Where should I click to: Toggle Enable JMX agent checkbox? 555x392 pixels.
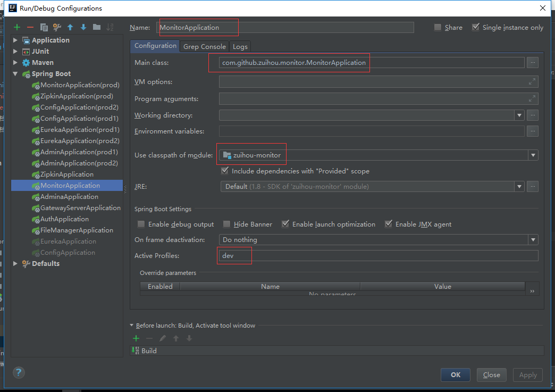click(x=388, y=224)
